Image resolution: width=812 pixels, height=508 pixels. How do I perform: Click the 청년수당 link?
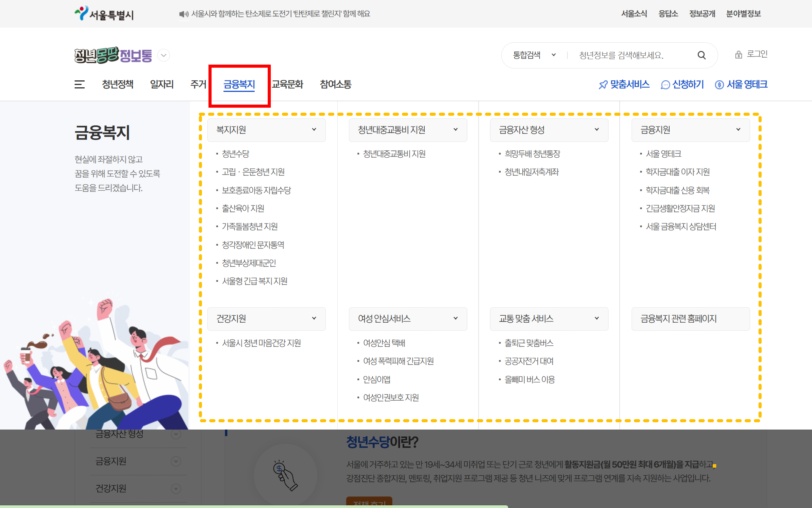tap(235, 154)
